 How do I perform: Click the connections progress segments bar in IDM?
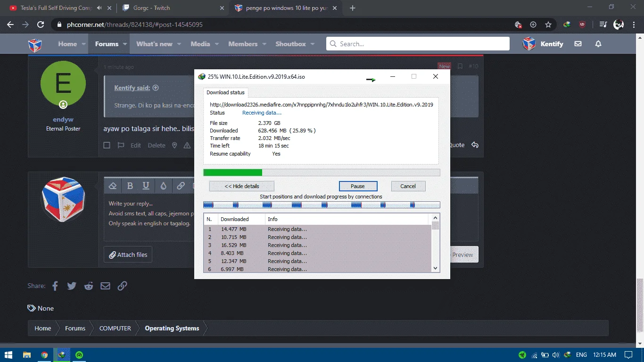(x=322, y=205)
